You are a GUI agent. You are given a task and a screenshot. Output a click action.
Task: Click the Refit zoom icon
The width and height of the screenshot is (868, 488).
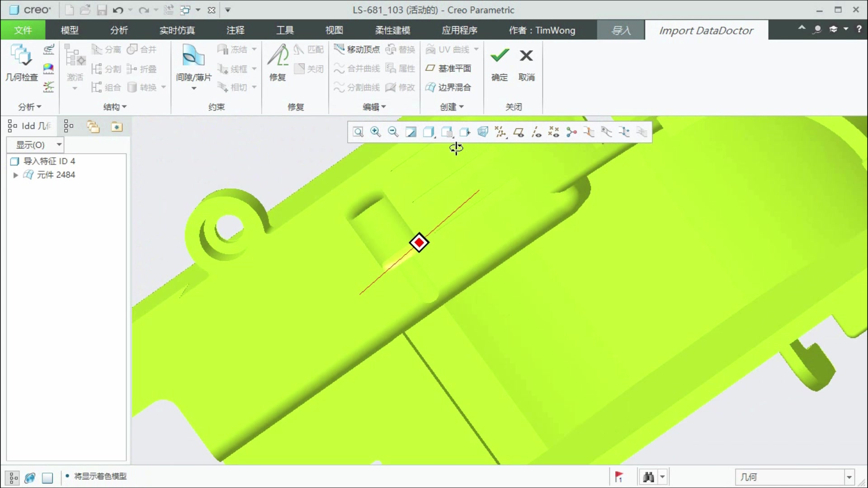pos(358,132)
